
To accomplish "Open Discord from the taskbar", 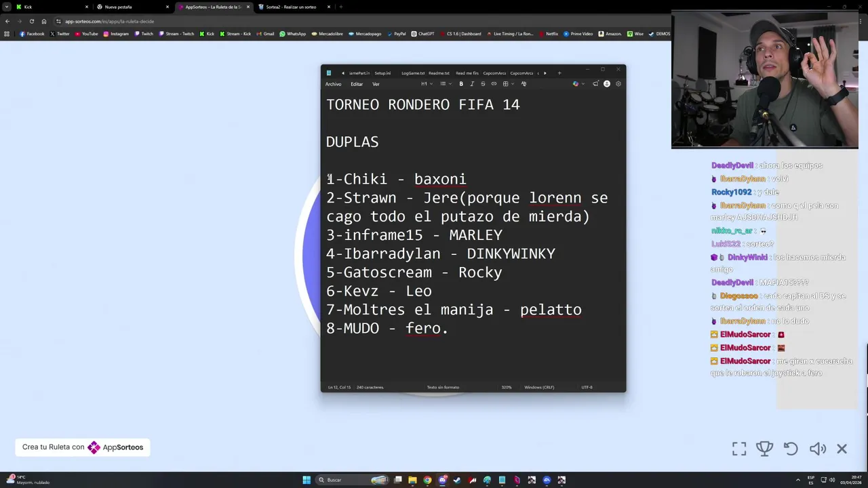I will (442, 480).
